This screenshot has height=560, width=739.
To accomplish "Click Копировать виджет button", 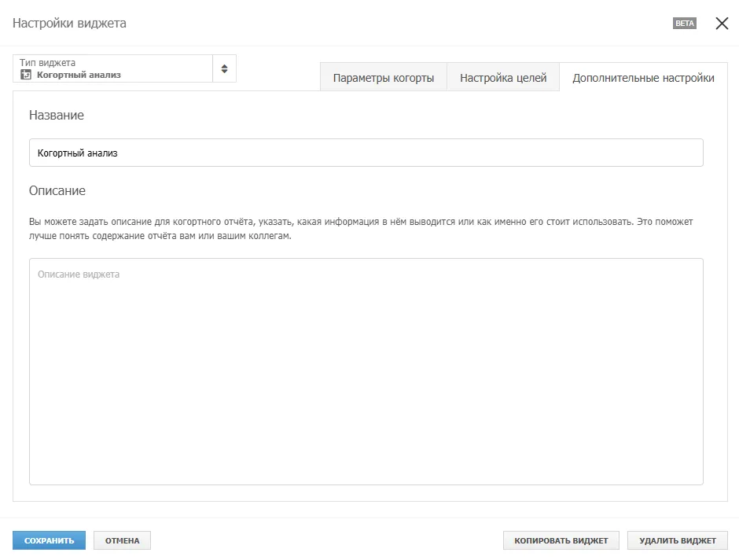I will 561,540.
